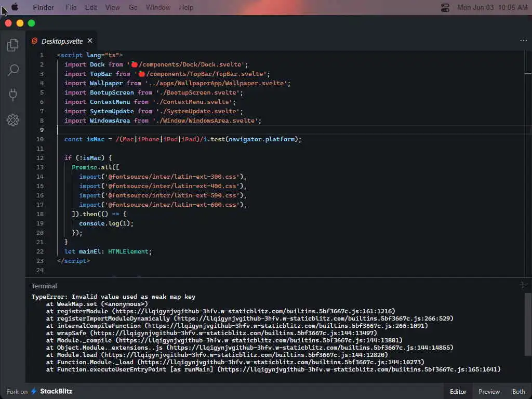Click 'Promise.all([' on line 13
The image size is (532, 399).
coord(96,167)
